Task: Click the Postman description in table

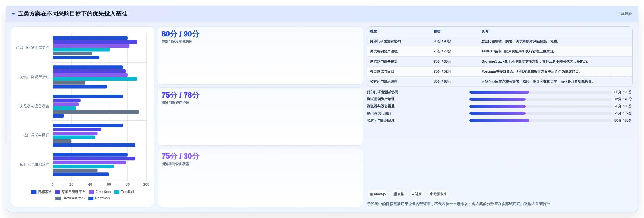Action: (x=532, y=72)
